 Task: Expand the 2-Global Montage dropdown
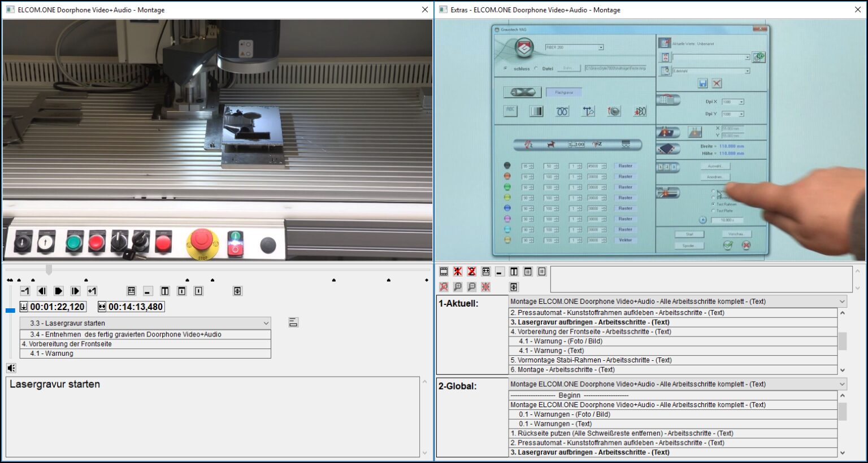[842, 384]
